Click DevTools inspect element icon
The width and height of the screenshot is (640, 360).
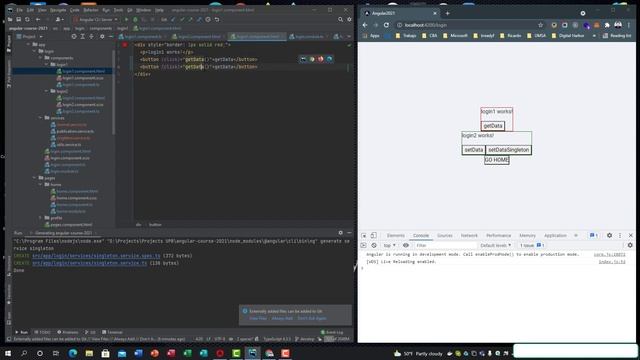tap(364, 236)
